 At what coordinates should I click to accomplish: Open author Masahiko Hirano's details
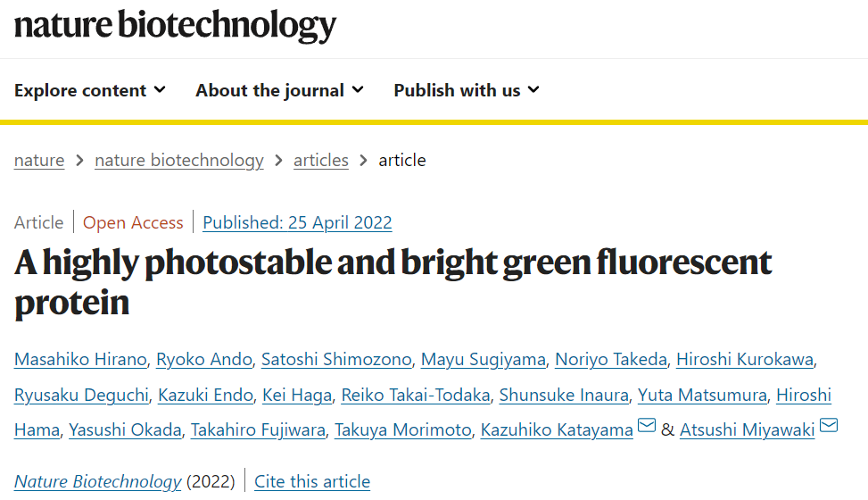tap(80, 359)
